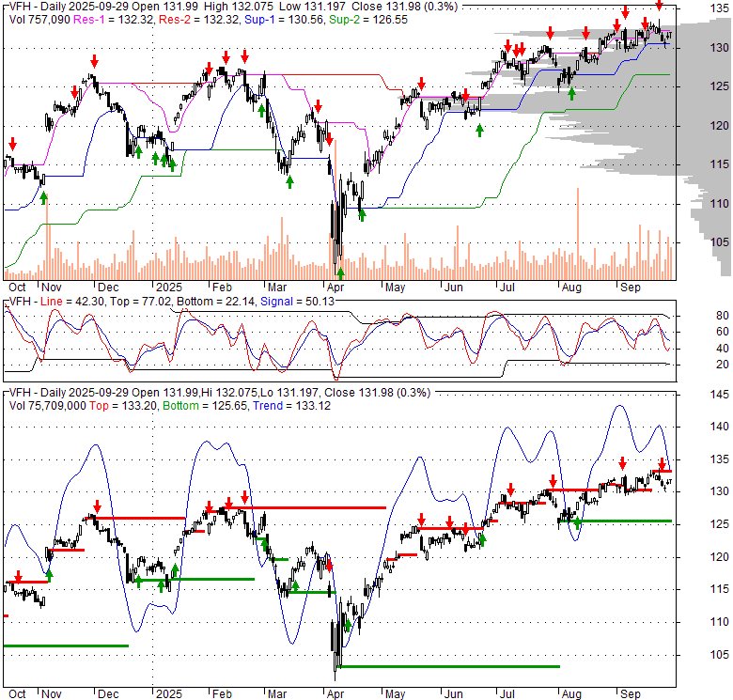The width and height of the screenshot is (733, 700).
Task: Select the red "Top = 133.20" label
Action: (x=122, y=406)
